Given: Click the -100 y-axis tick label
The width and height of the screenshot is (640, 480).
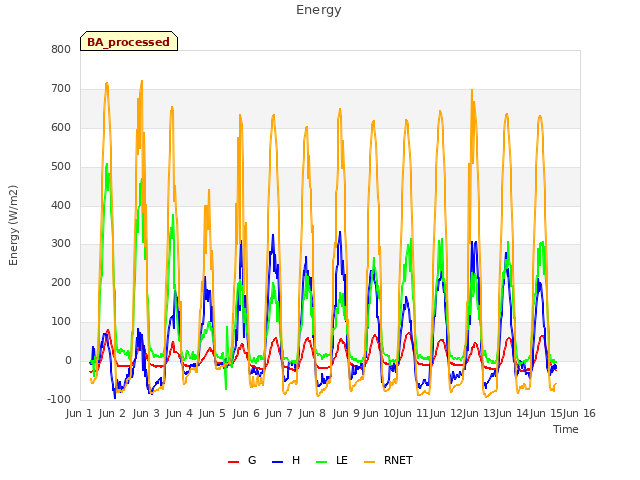Looking at the screenshot, I should click(59, 399).
